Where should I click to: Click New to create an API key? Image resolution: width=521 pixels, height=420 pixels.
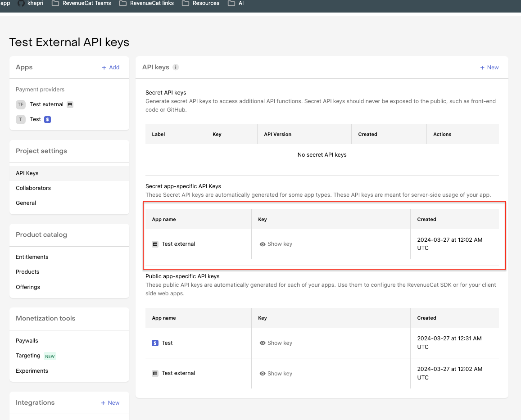pyautogui.click(x=489, y=67)
